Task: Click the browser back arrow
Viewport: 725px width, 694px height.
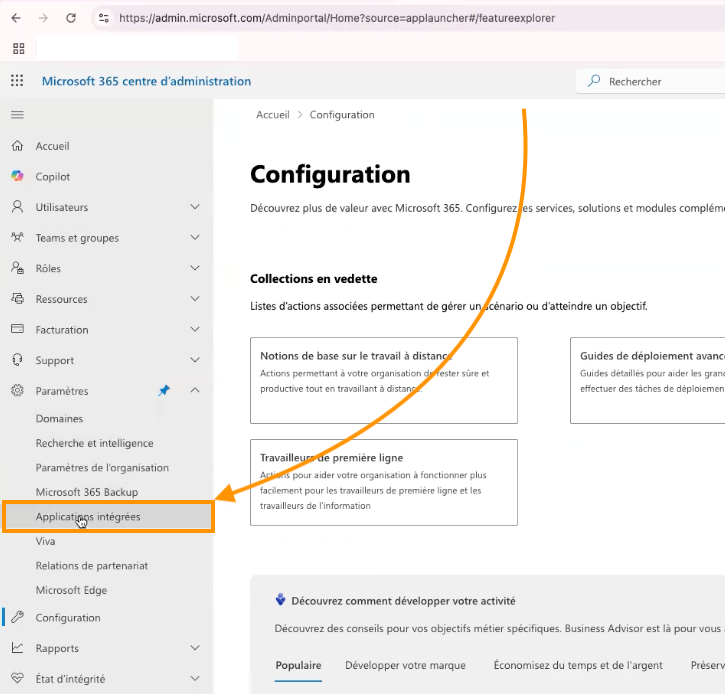Action: coord(16,18)
